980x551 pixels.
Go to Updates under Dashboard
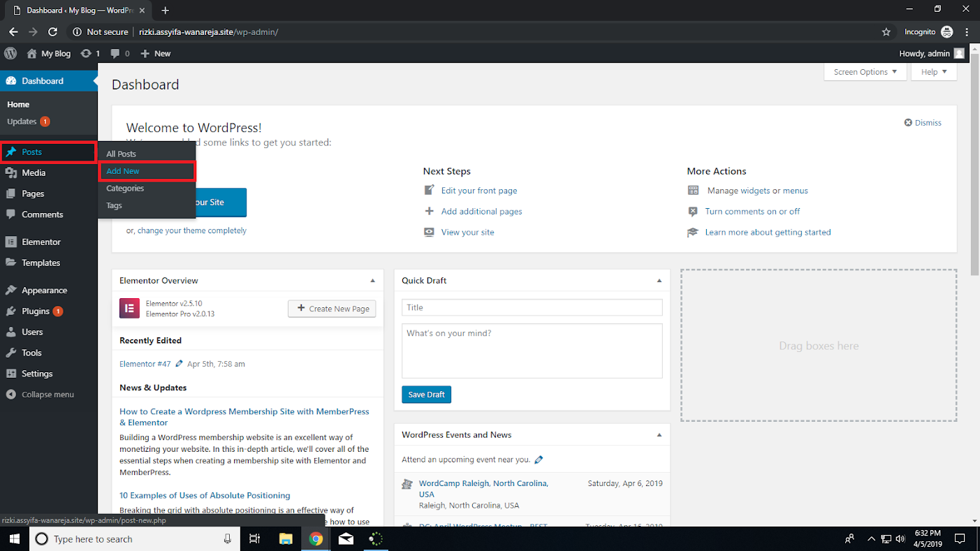[22, 122]
